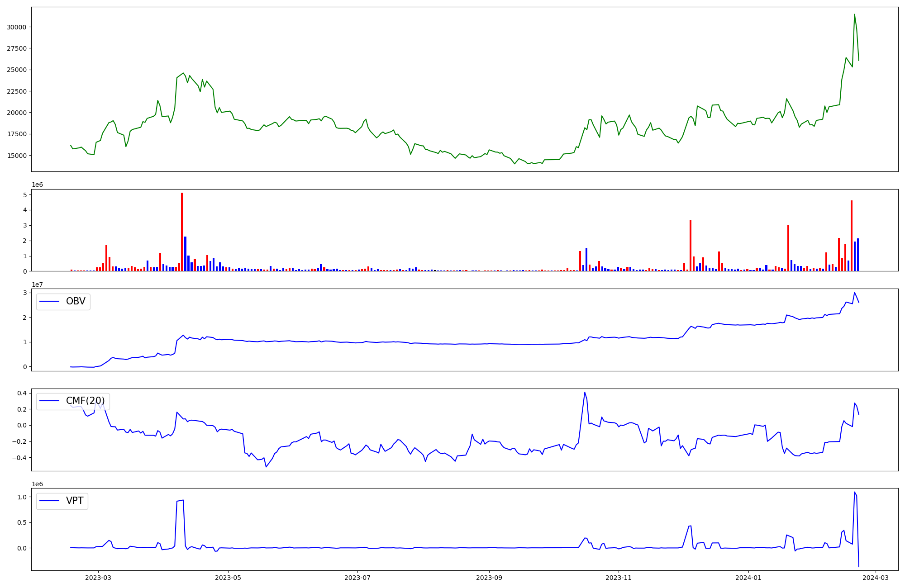
Task: Click the 2024-03 date axis label
Action: coord(876,578)
